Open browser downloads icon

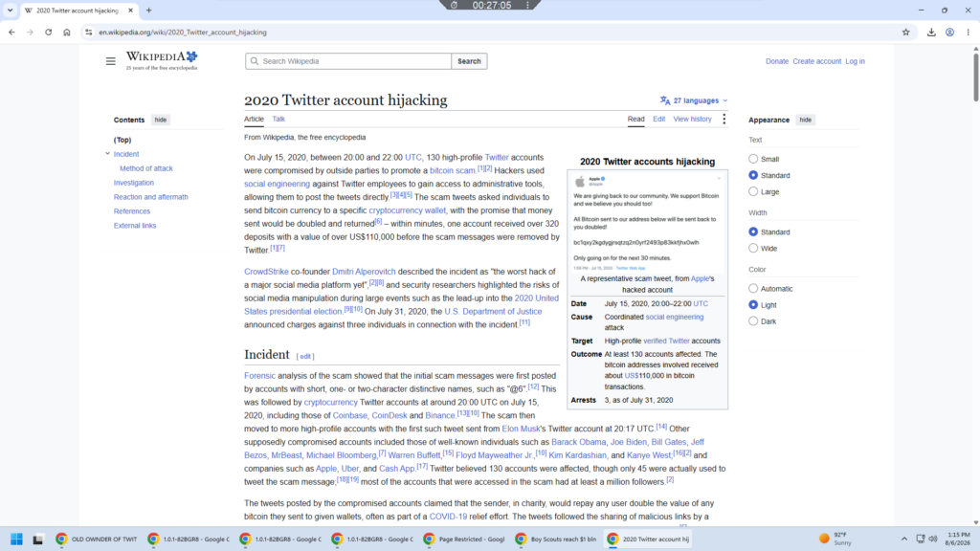click(x=931, y=33)
